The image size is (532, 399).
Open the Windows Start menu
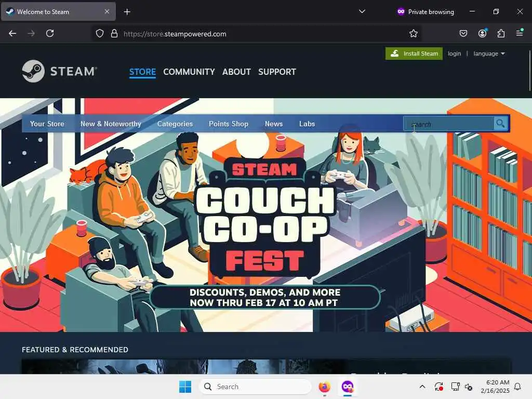[x=185, y=387]
